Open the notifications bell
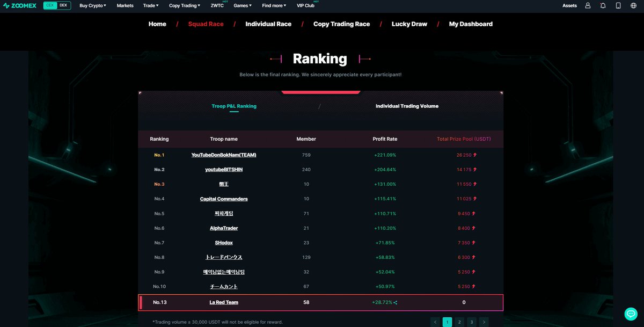The height and width of the screenshot is (327, 644). (x=603, y=5)
